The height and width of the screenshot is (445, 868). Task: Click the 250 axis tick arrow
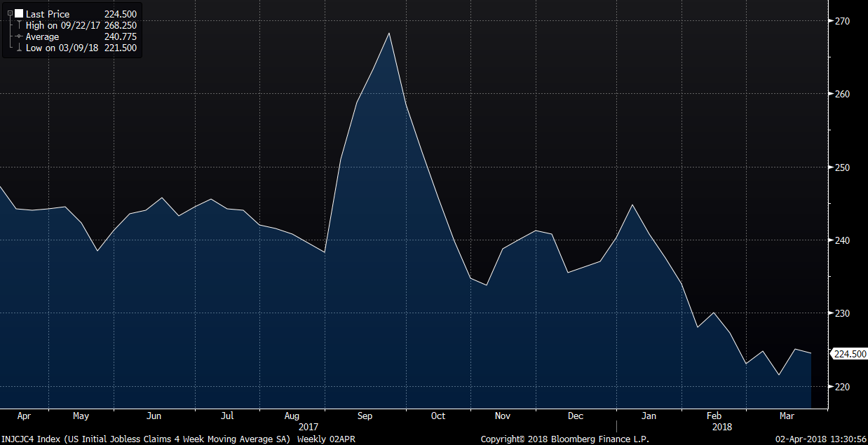[x=833, y=167]
